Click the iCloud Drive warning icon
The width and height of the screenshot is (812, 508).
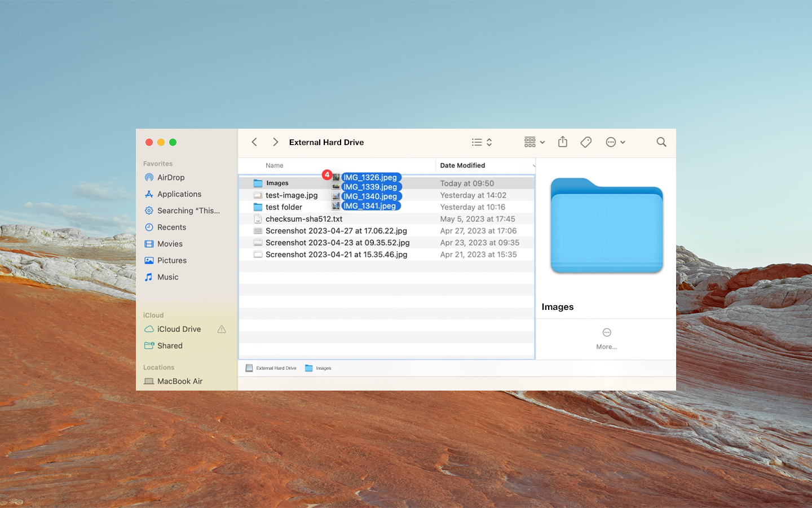tap(222, 329)
